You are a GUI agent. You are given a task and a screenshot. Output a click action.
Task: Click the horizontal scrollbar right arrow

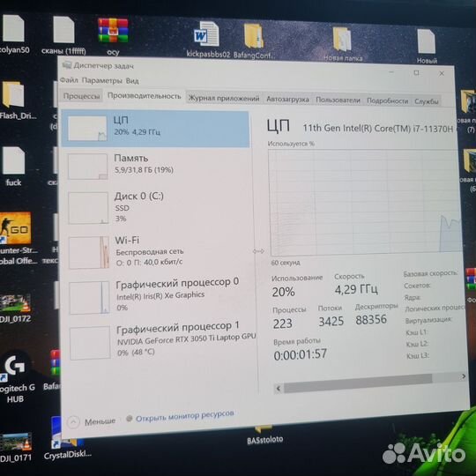[x=464, y=376]
